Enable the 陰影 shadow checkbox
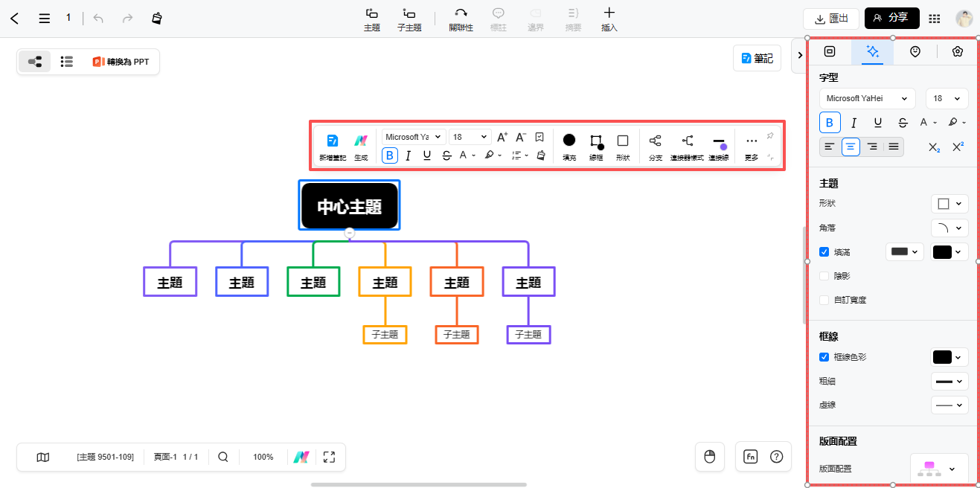 coord(824,275)
